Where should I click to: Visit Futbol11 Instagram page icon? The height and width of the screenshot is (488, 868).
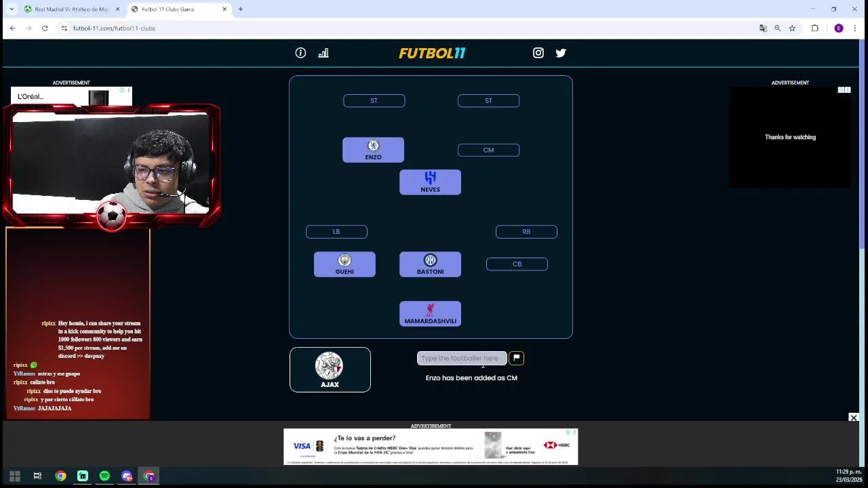(538, 53)
